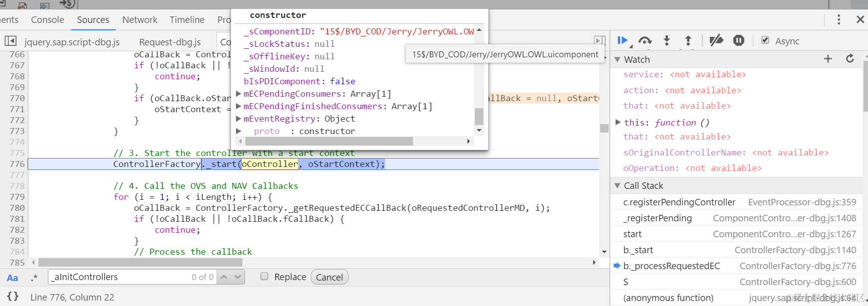The image size is (868, 306).
Task: Pretty print with the braces icon
Action: 13,297
